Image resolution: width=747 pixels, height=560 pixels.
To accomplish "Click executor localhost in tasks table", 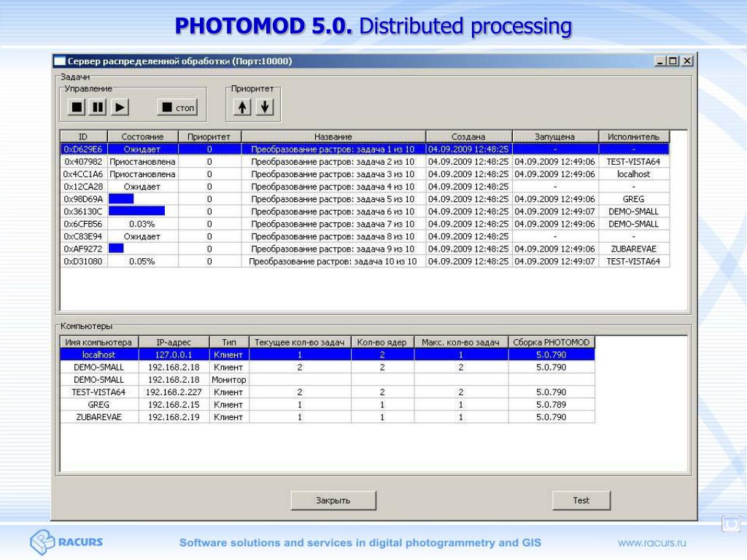I will click(x=633, y=174).
